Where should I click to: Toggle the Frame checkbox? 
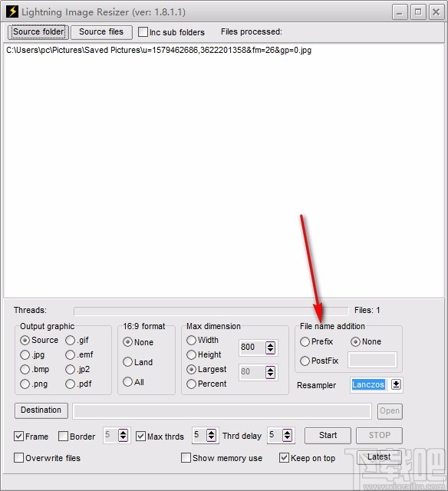18,437
